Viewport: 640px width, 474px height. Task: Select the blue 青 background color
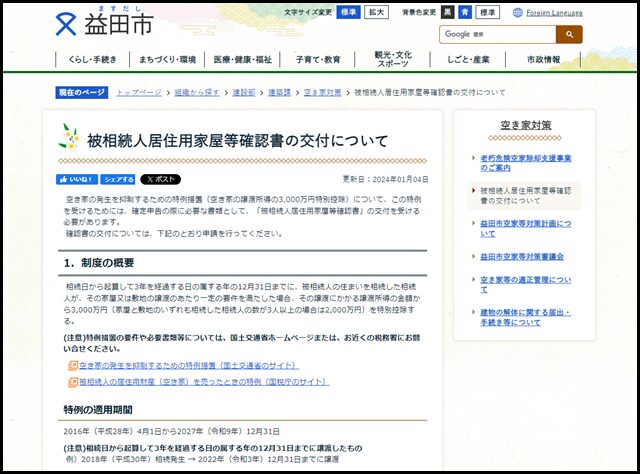tap(465, 12)
